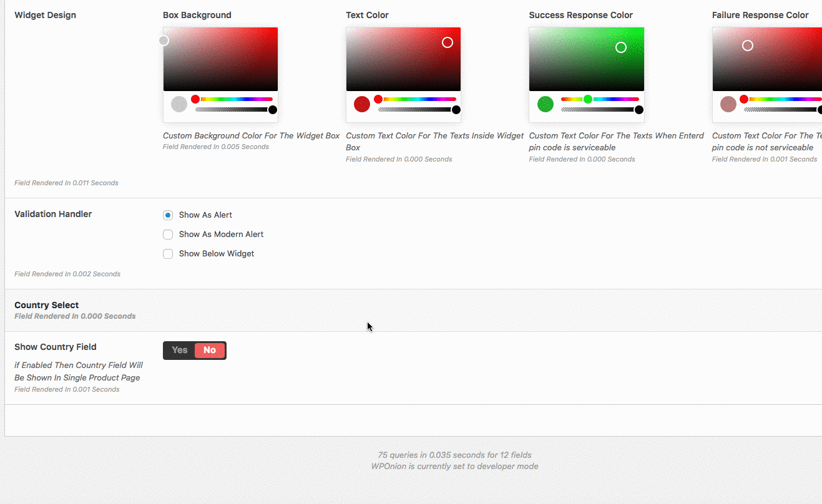Click the Text Color opacity slider
Screen dimensions: 822x504
tap(417, 110)
